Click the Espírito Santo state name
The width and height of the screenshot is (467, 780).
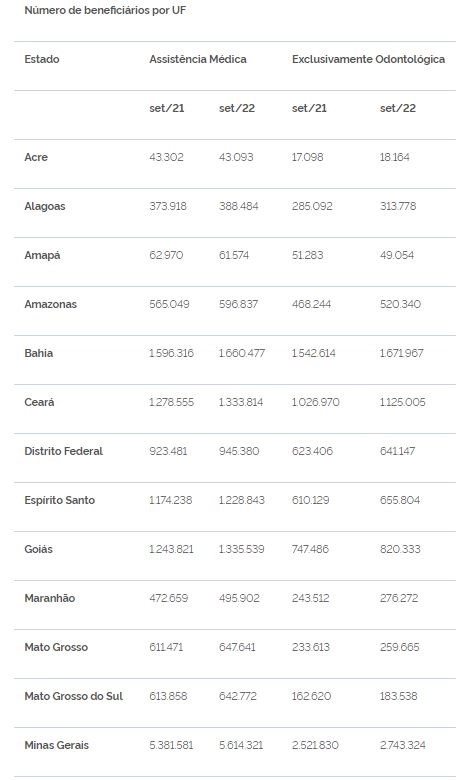(60, 500)
